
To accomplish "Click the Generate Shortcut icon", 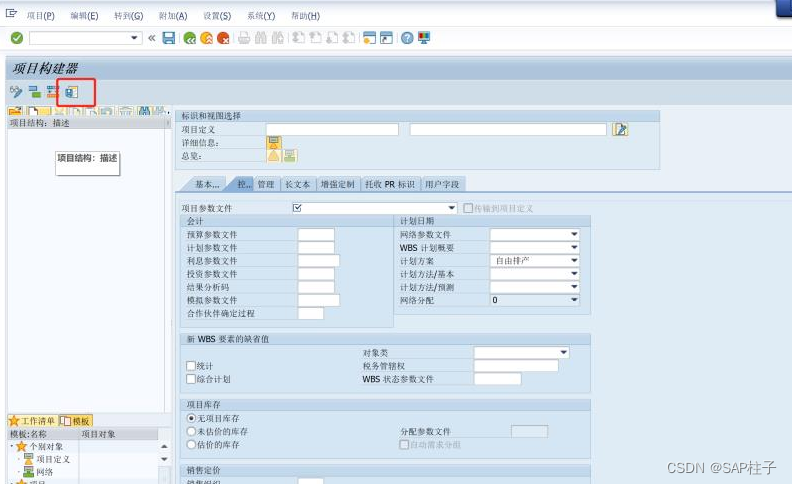I will coord(386,38).
